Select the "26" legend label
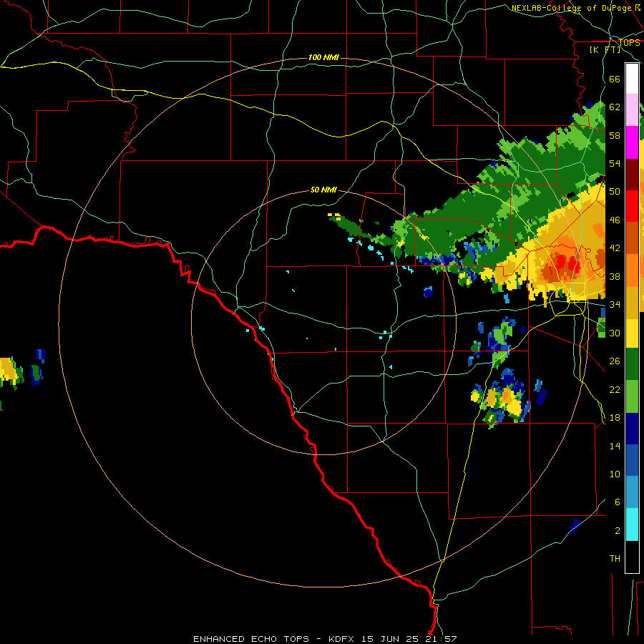 click(x=615, y=361)
